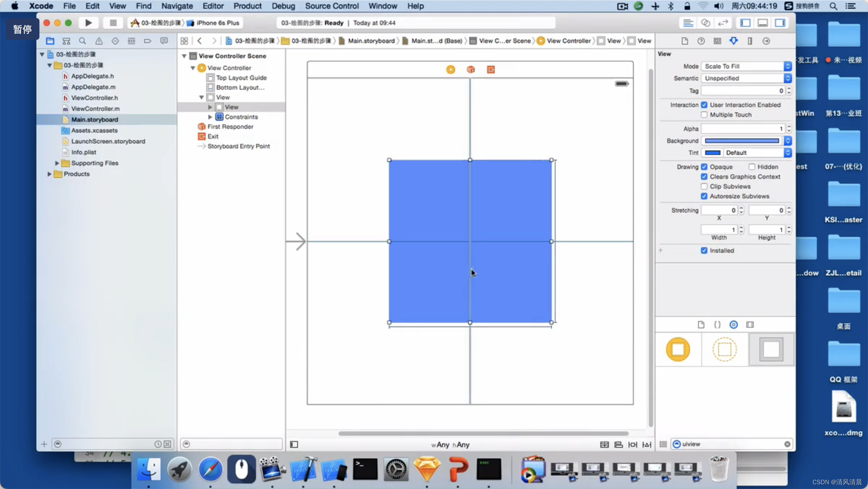
Task: Open the Source Control menu
Action: [331, 6]
